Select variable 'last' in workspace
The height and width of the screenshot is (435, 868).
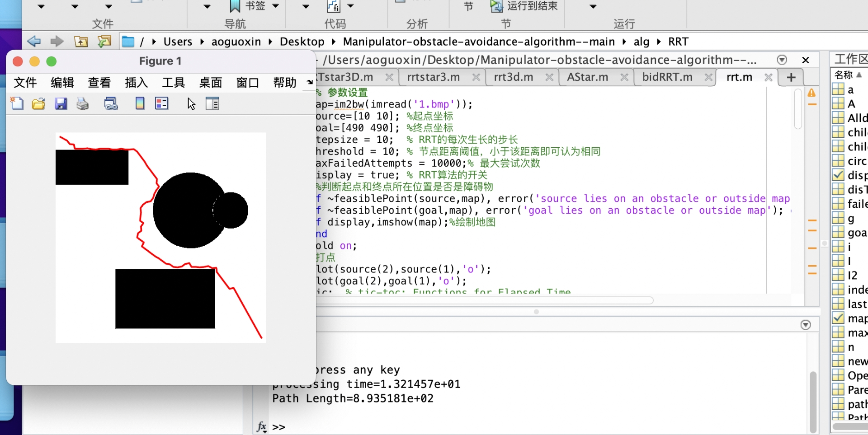click(x=857, y=304)
